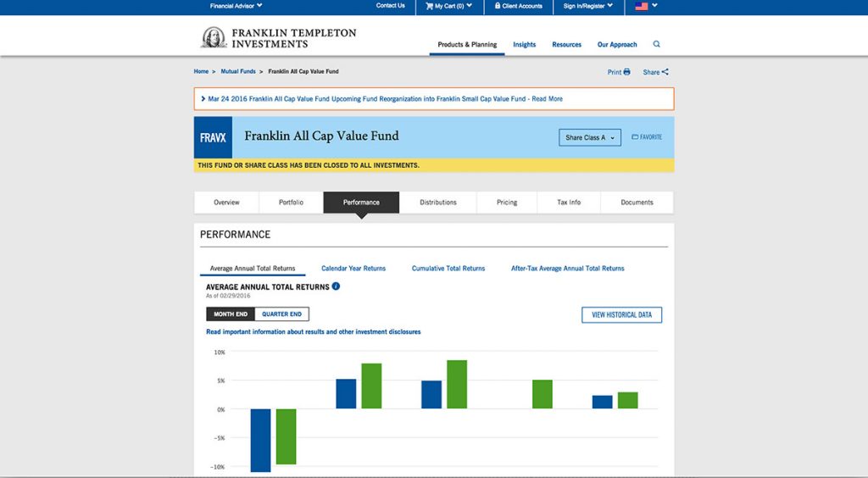This screenshot has width=868, height=478.
Task: Open the Our Approach menu
Action: click(617, 45)
